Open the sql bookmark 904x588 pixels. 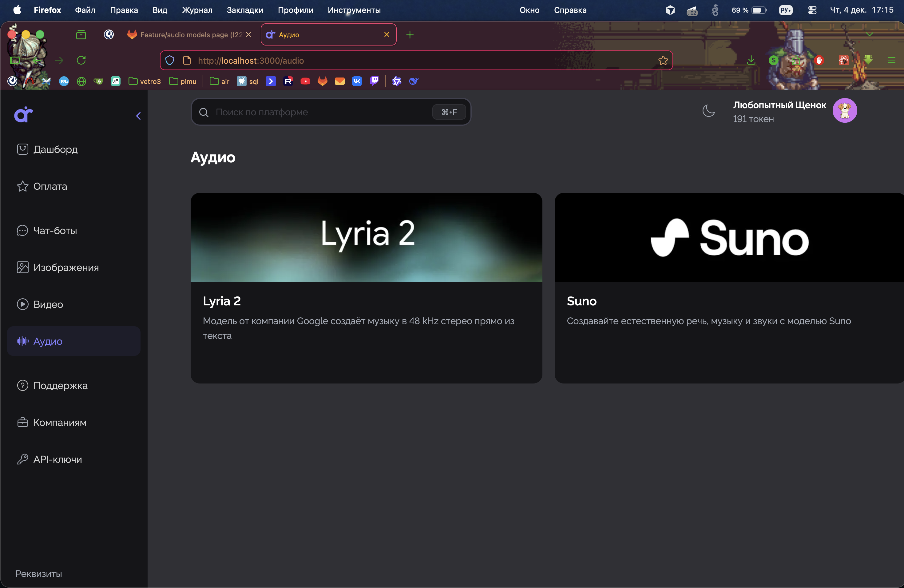point(248,81)
